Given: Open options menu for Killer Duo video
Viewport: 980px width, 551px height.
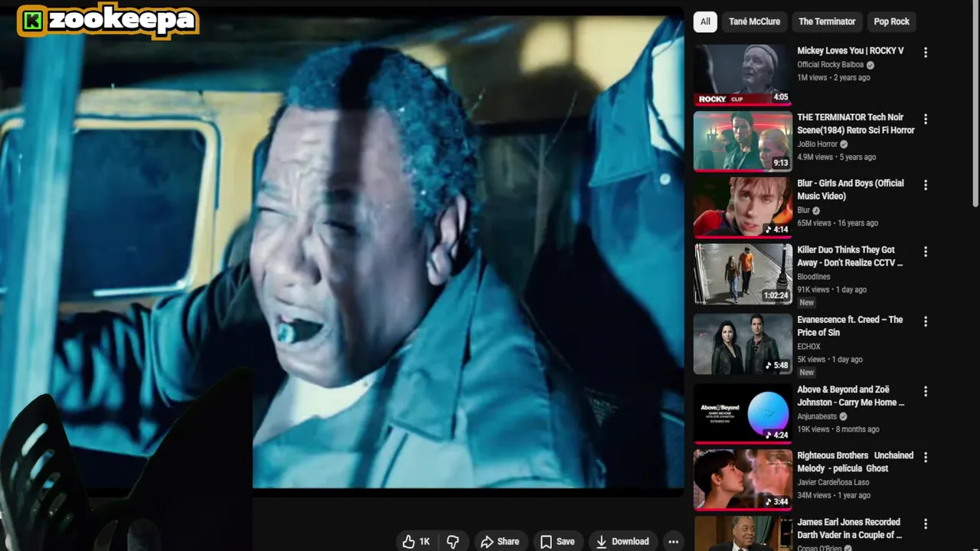Looking at the screenshot, I should click(x=926, y=252).
